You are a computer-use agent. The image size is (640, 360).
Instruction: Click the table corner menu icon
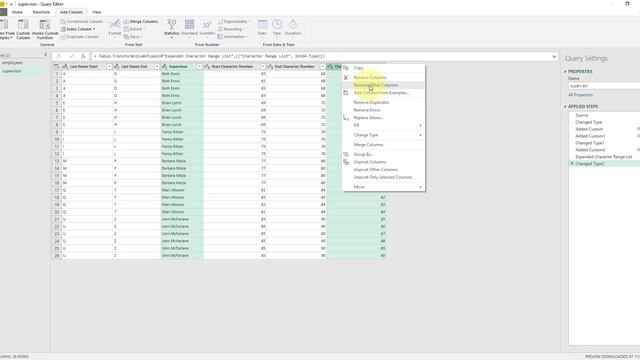click(x=56, y=67)
